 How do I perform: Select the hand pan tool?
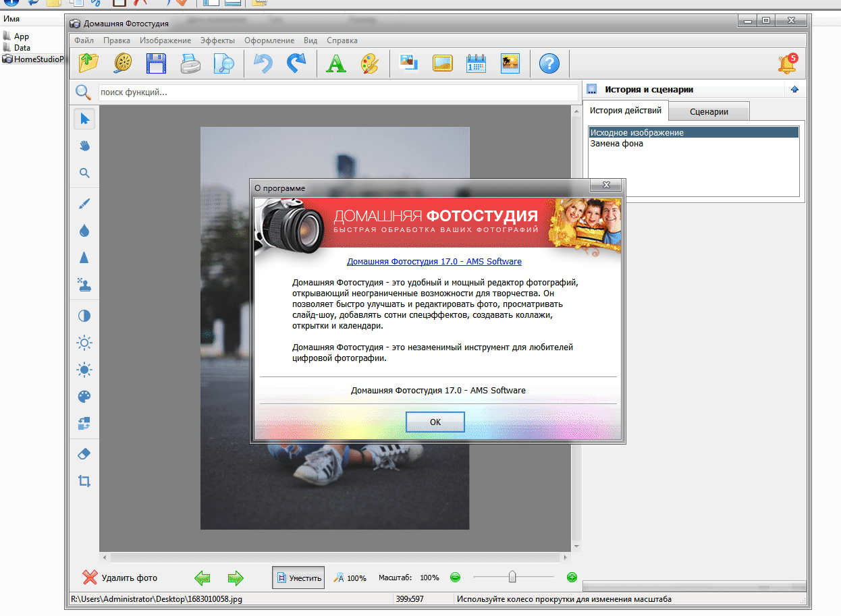tap(84, 146)
